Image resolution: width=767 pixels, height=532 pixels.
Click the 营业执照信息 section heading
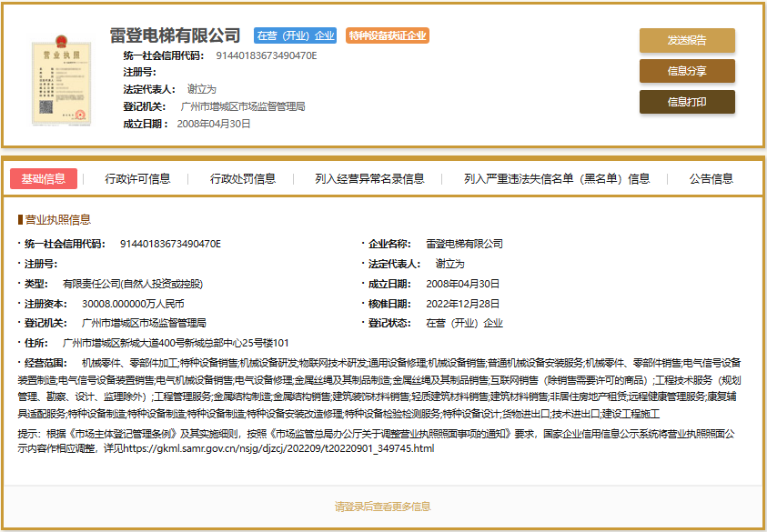(x=56, y=219)
